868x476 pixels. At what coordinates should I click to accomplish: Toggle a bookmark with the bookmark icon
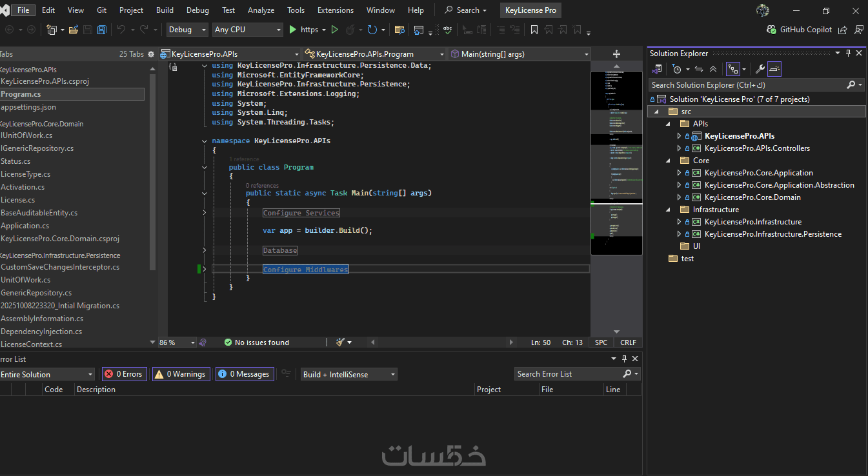pos(534,30)
